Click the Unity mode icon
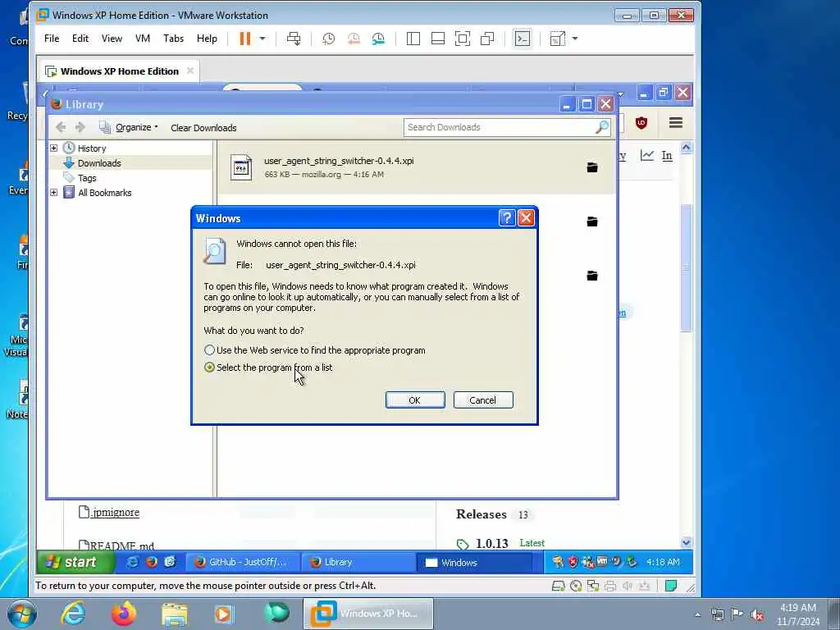The image size is (840, 630). point(487,39)
